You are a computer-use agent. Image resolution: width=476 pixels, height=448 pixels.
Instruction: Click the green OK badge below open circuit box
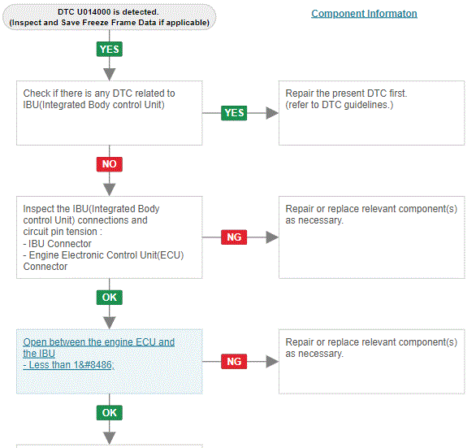[x=110, y=413]
